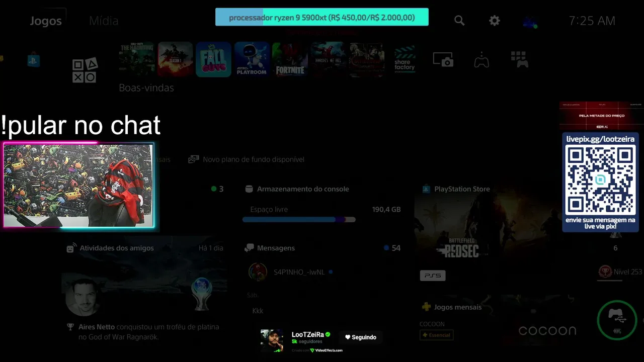Click the search magnifier icon

pos(459,21)
